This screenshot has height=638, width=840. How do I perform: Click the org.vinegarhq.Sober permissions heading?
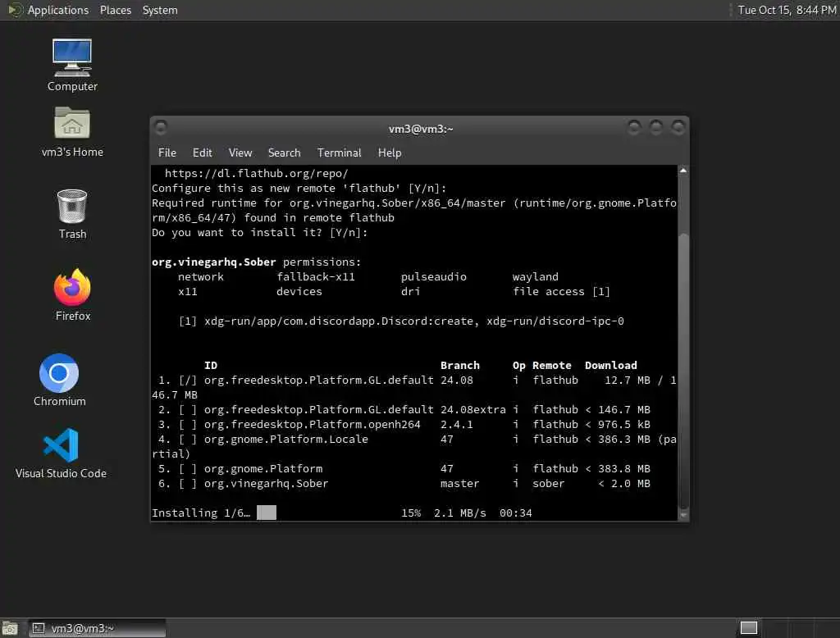click(x=256, y=262)
